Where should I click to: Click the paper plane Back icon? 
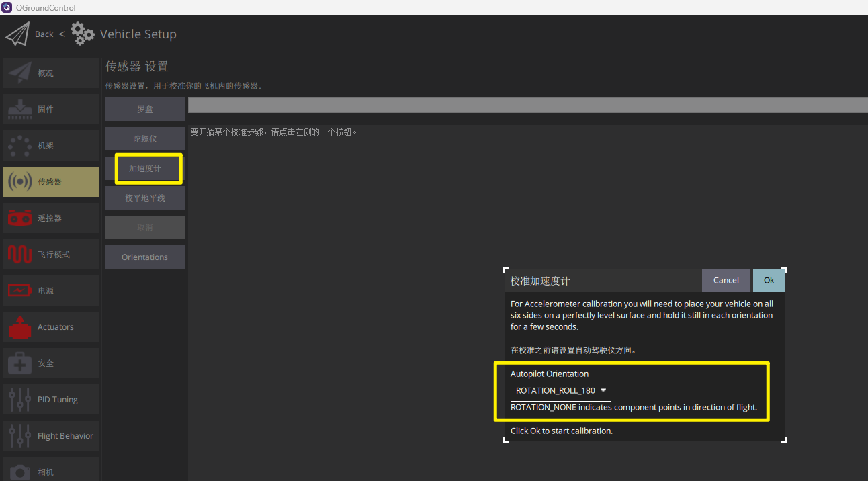coord(17,34)
